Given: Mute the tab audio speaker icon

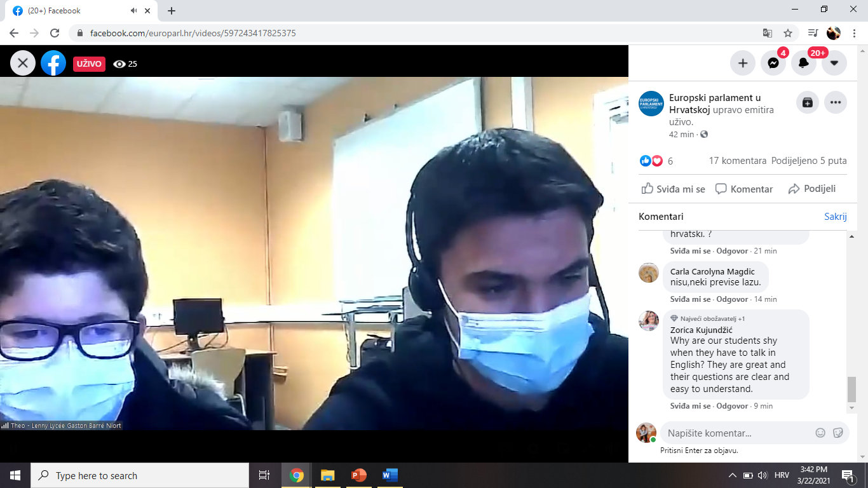Looking at the screenshot, I should (x=134, y=11).
